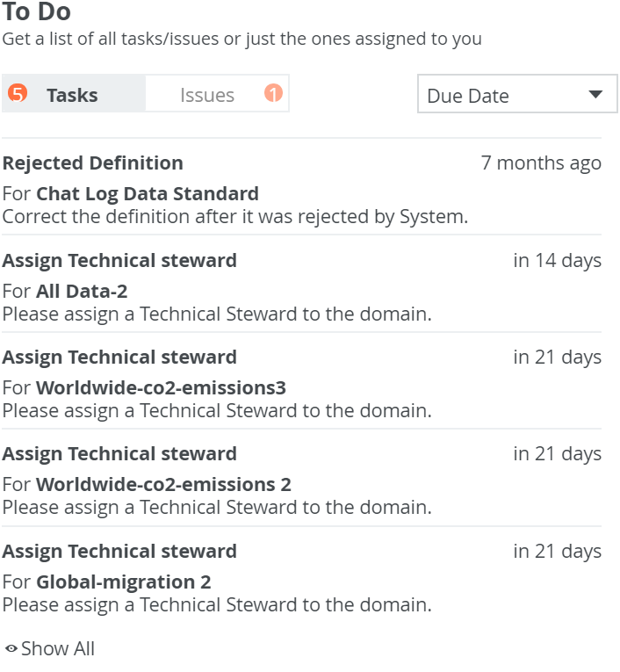This screenshot has height=672, width=620.
Task: Switch to the Tasks tab
Action: tap(72, 95)
